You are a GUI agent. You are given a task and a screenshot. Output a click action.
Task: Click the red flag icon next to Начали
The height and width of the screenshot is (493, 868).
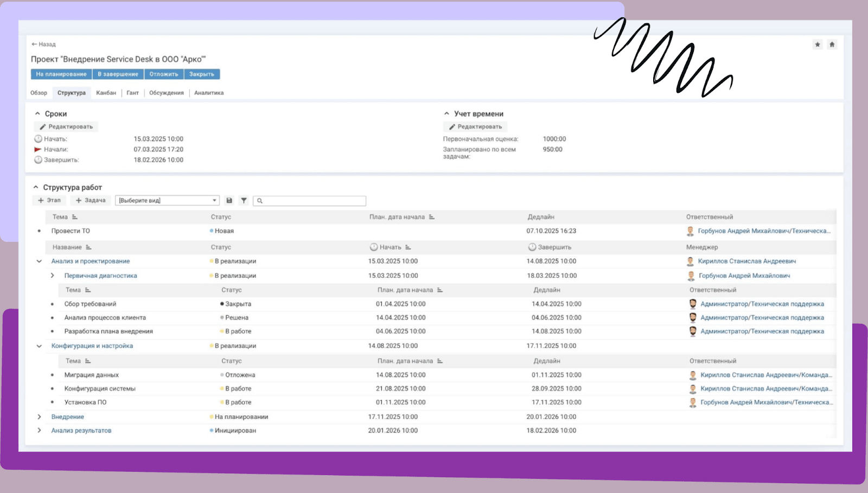point(38,149)
